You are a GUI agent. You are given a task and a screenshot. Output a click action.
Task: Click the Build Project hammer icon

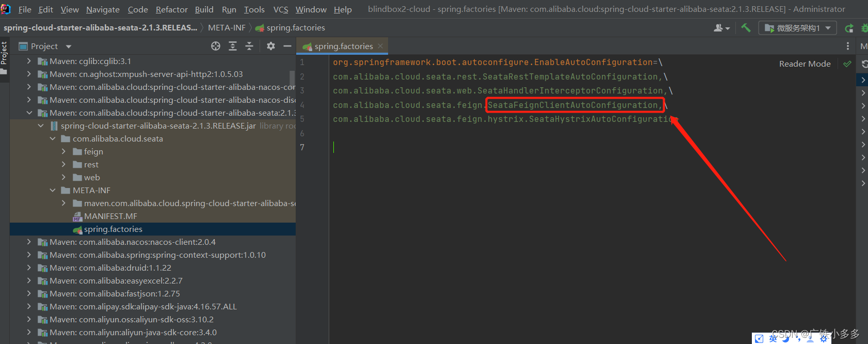click(x=746, y=28)
